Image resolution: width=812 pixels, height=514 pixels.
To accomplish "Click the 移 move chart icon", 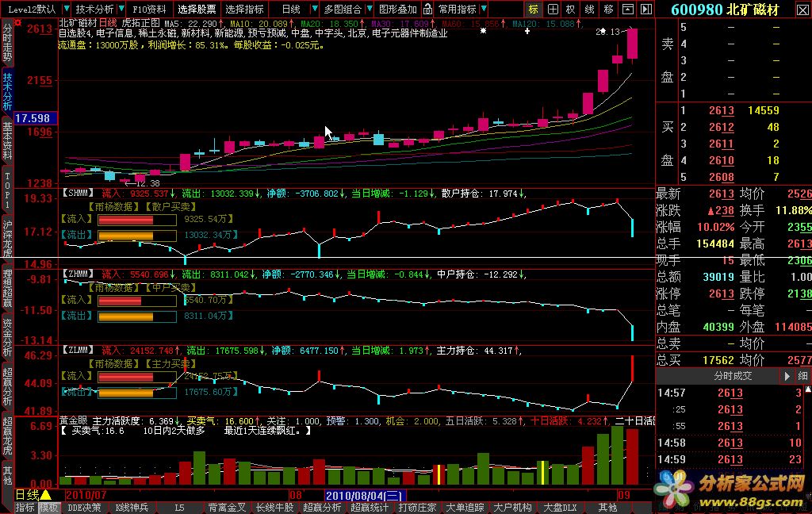I will [608, 9].
